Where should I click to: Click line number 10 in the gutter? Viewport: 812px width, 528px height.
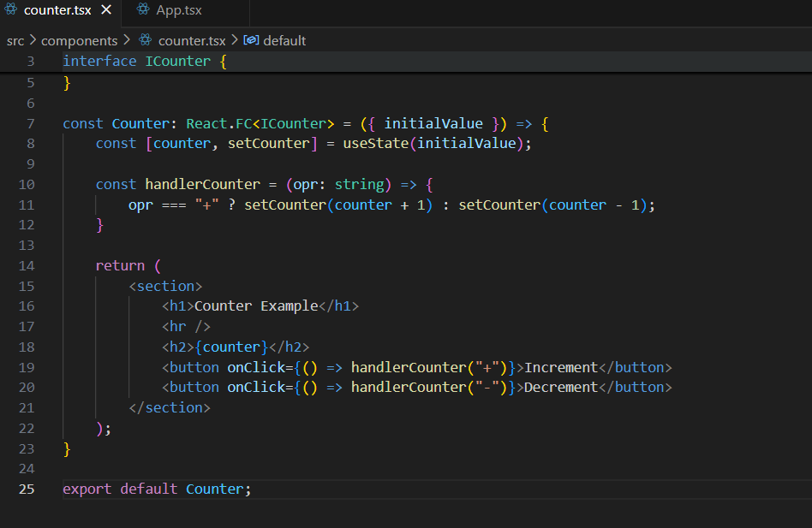[27, 185]
